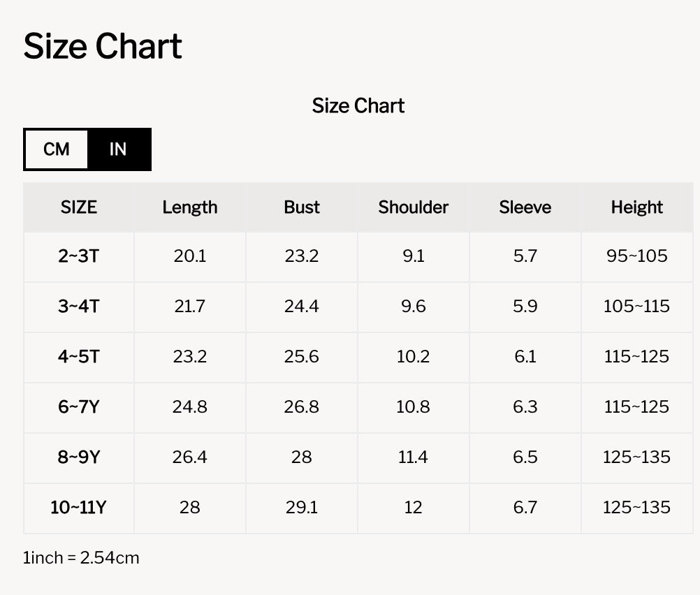Viewport: 700px width, 595px height.
Task: Click the Height column header
Action: 637,207
